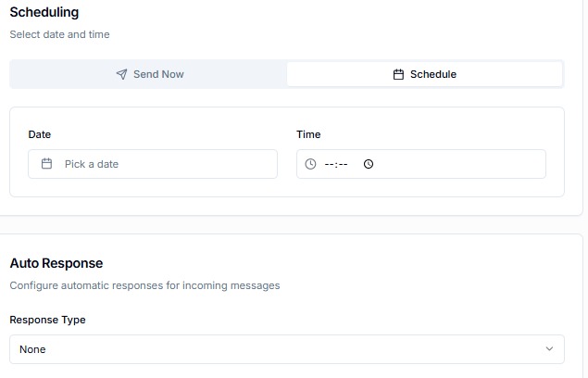This screenshot has height=378, width=588.
Task: Click the Time field label
Action: coord(308,134)
